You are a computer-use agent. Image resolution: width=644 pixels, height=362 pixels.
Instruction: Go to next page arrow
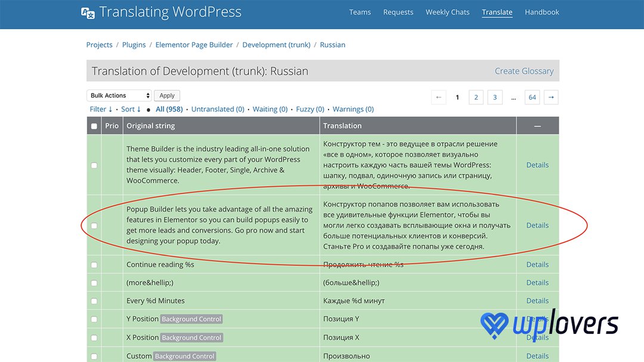(x=551, y=97)
